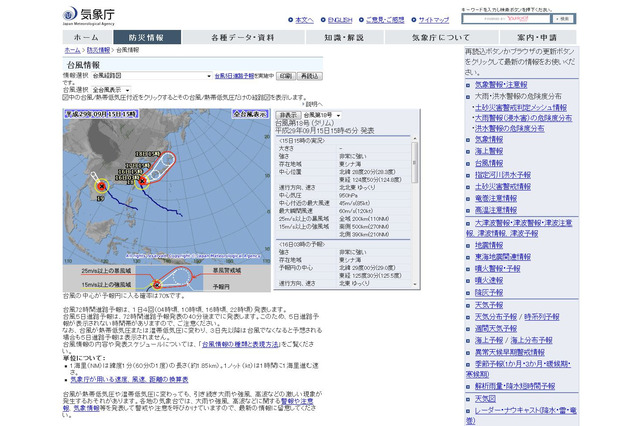Open sidebar link 噴火警報・予報
This screenshot has width=640, height=426.
click(498, 269)
